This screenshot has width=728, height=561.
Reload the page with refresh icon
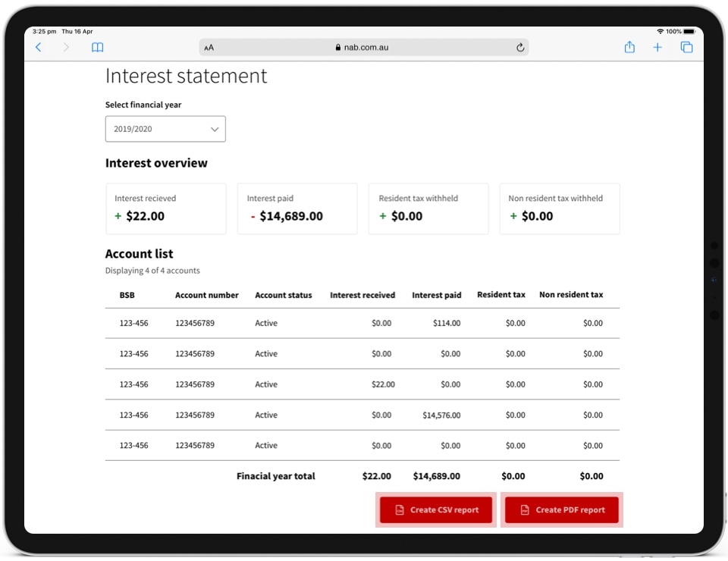(x=520, y=47)
